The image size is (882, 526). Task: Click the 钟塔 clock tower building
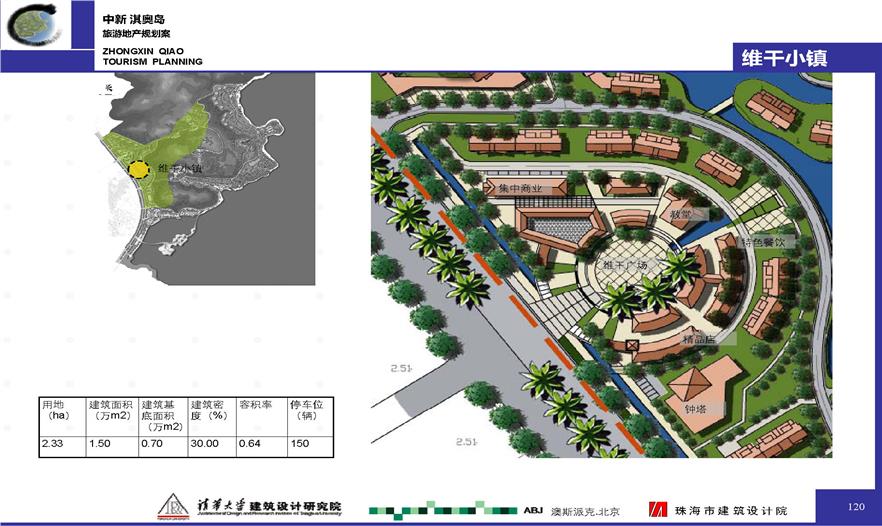(702, 395)
